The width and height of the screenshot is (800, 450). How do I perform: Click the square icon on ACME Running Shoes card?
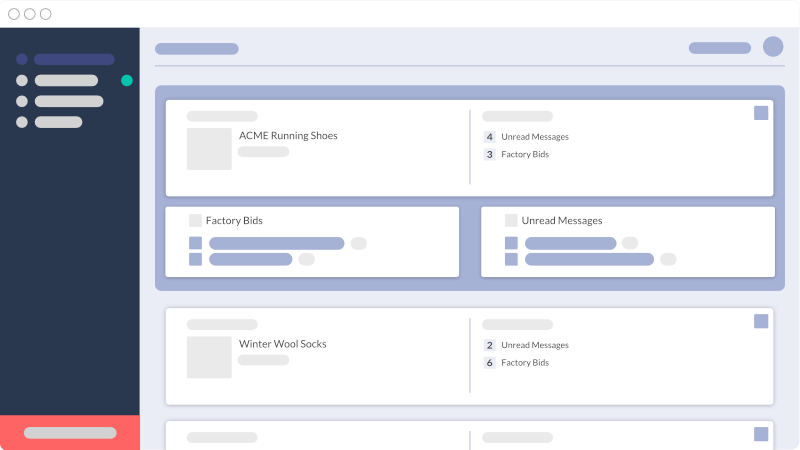[x=761, y=113]
